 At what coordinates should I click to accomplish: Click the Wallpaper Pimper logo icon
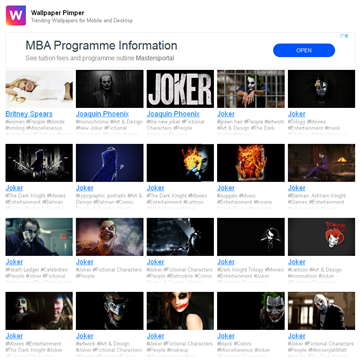tap(16, 15)
